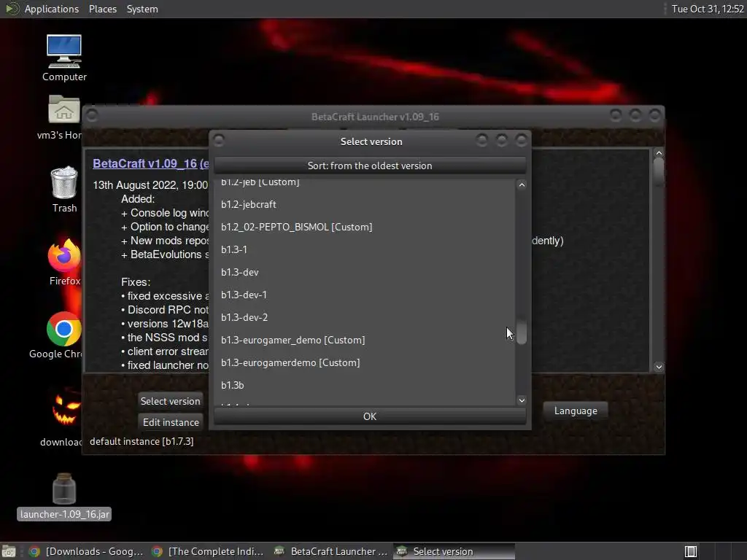Open the Places menu
The width and height of the screenshot is (747, 560).
(x=102, y=9)
